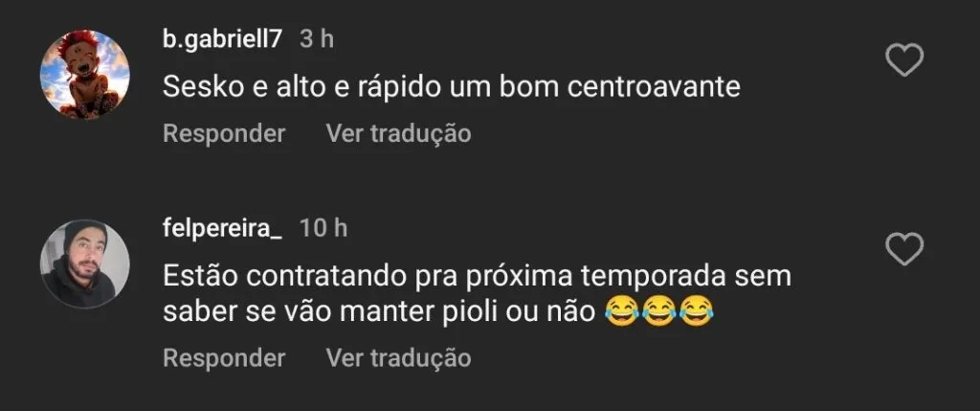Show Ver tradução for the Sesko comment

[398, 134]
